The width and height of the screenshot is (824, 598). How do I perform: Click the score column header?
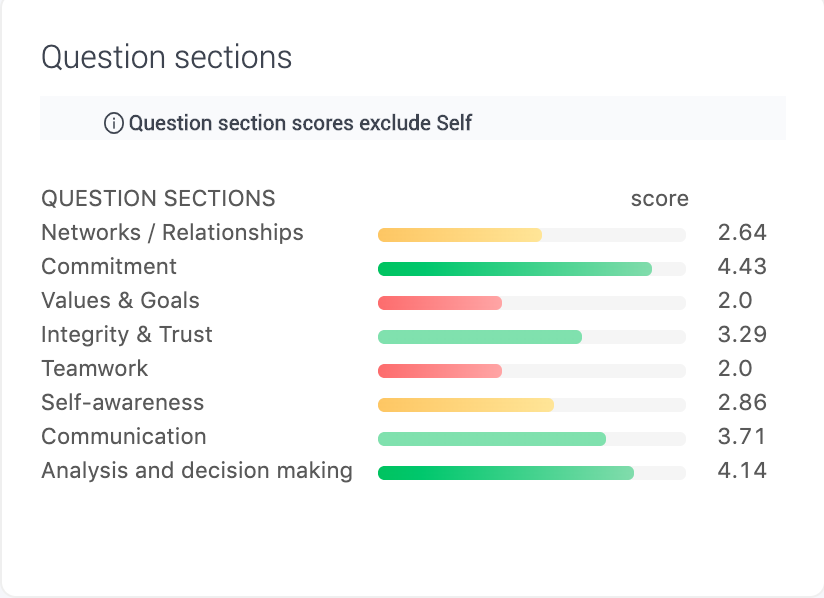click(660, 199)
